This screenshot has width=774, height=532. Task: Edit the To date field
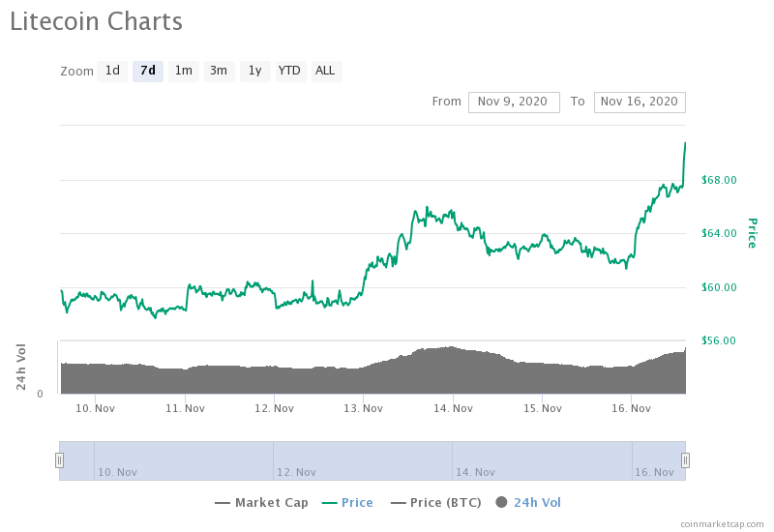pyautogui.click(x=640, y=103)
